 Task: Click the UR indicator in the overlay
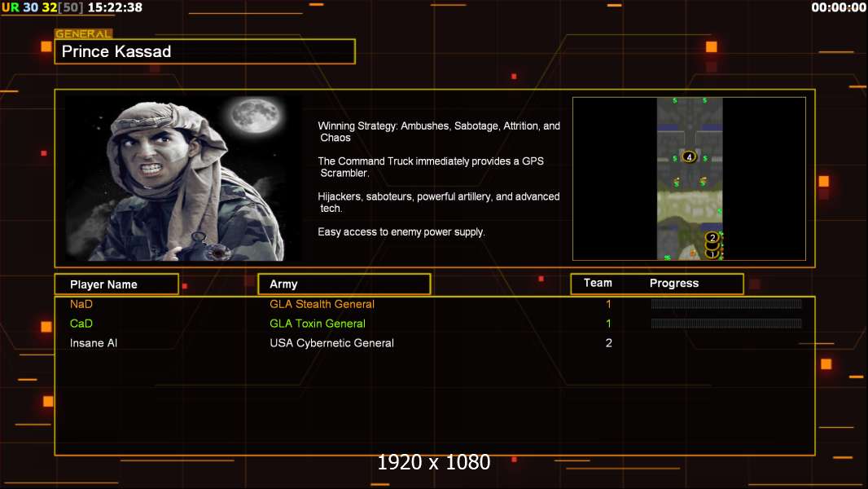(x=11, y=7)
